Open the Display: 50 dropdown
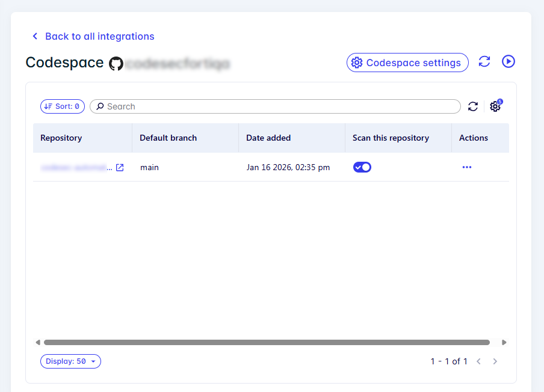This screenshot has width=544, height=392. tap(71, 361)
